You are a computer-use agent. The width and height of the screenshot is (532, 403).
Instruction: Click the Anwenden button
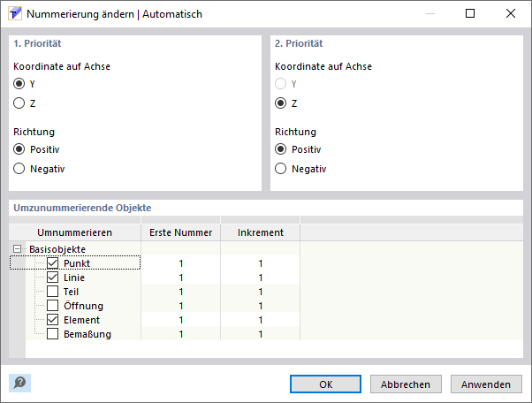coord(486,384)
